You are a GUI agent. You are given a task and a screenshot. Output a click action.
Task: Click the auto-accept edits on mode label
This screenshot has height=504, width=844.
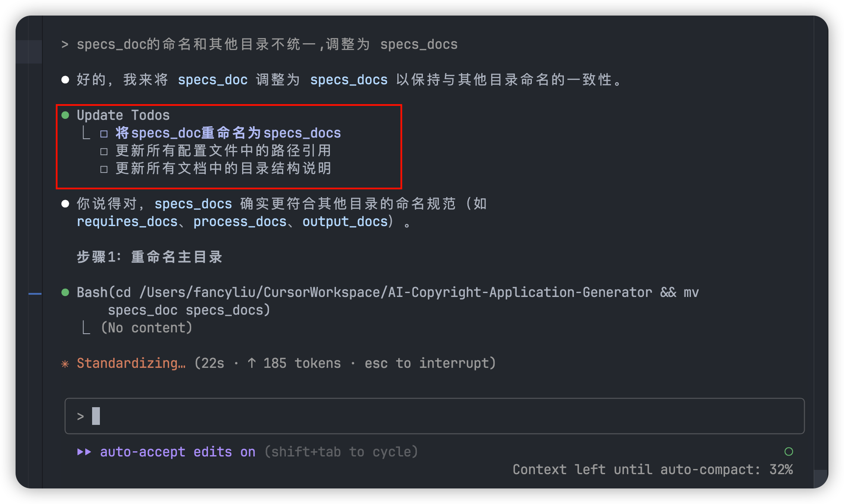177,452
